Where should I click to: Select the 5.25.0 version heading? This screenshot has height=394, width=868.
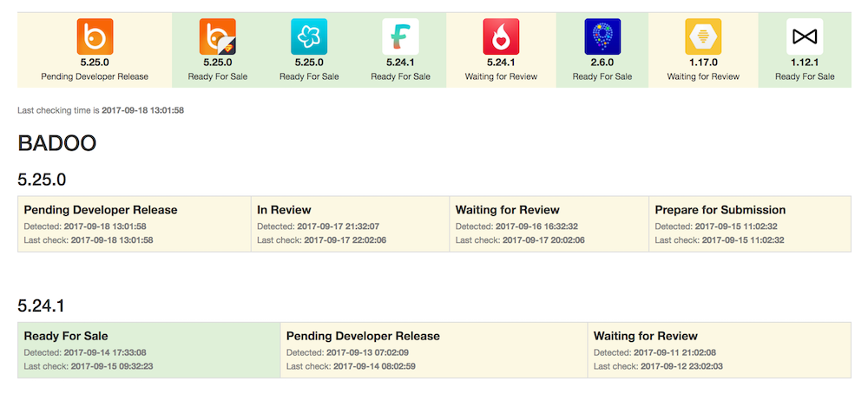coord(42,180)
